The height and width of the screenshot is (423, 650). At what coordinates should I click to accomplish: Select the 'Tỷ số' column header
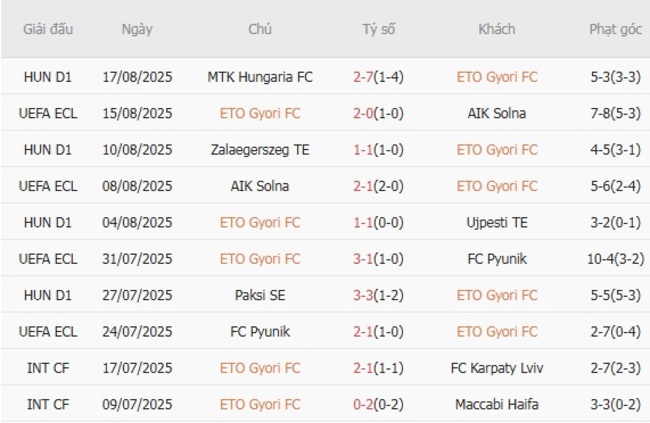coord(379,29)
